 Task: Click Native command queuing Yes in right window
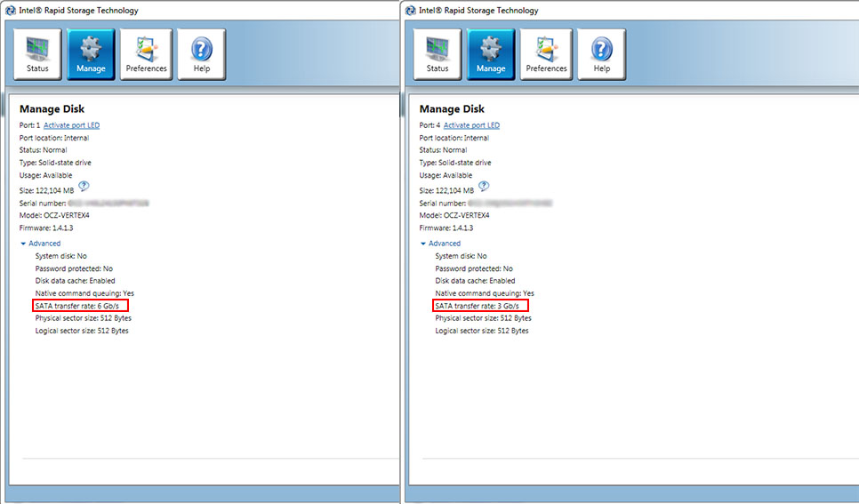(485, 293)
